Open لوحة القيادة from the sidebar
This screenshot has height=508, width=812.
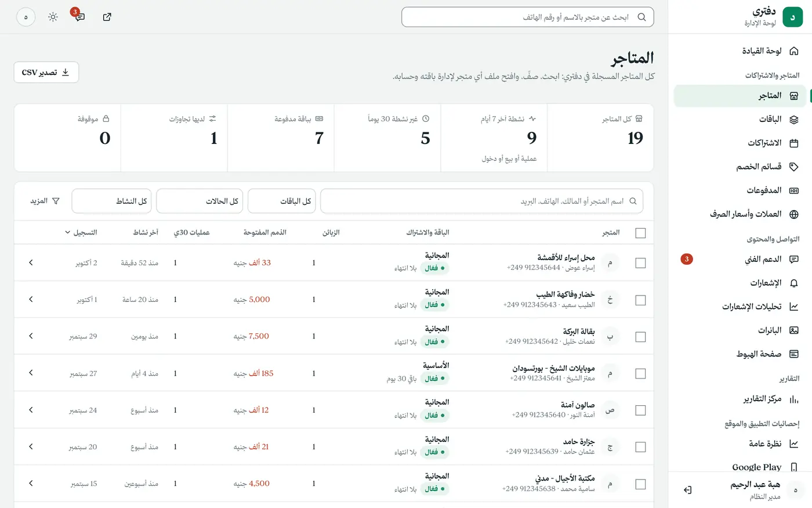tap(740, 51)
